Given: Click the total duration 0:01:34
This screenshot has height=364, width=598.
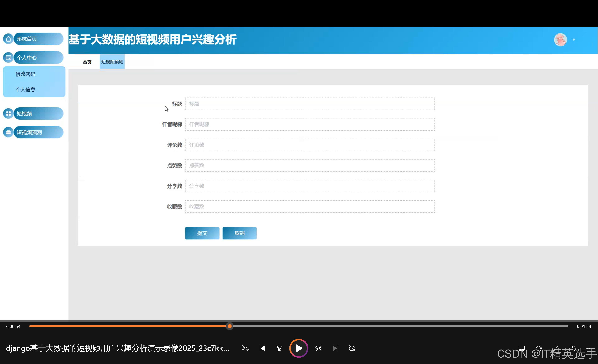Looking at the screenshot, I should pos(584,326).
